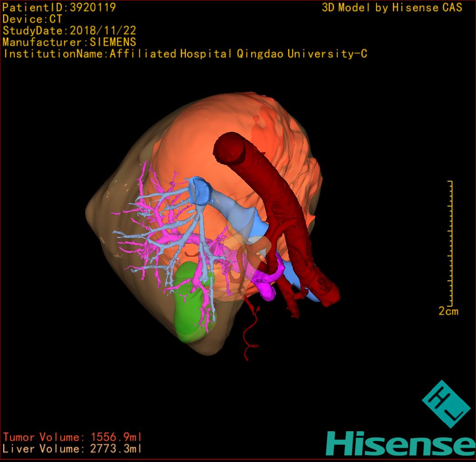Click the PatientID:3920119 text

pos(59,7)
